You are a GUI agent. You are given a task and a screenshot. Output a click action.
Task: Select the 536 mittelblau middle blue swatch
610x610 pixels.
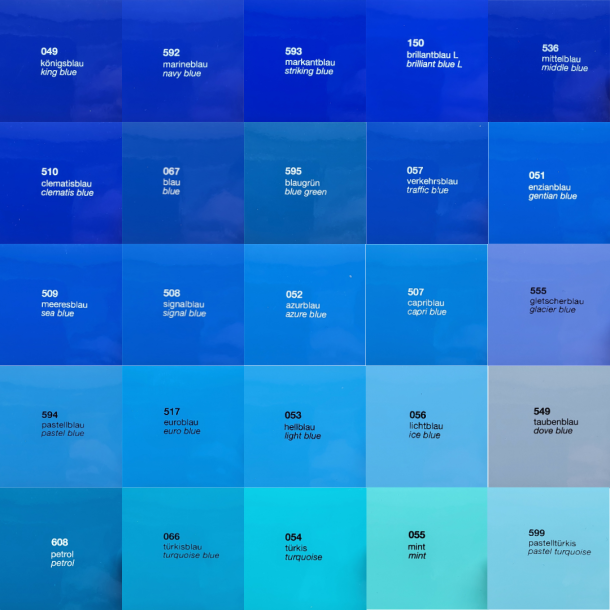click(549, 61)
